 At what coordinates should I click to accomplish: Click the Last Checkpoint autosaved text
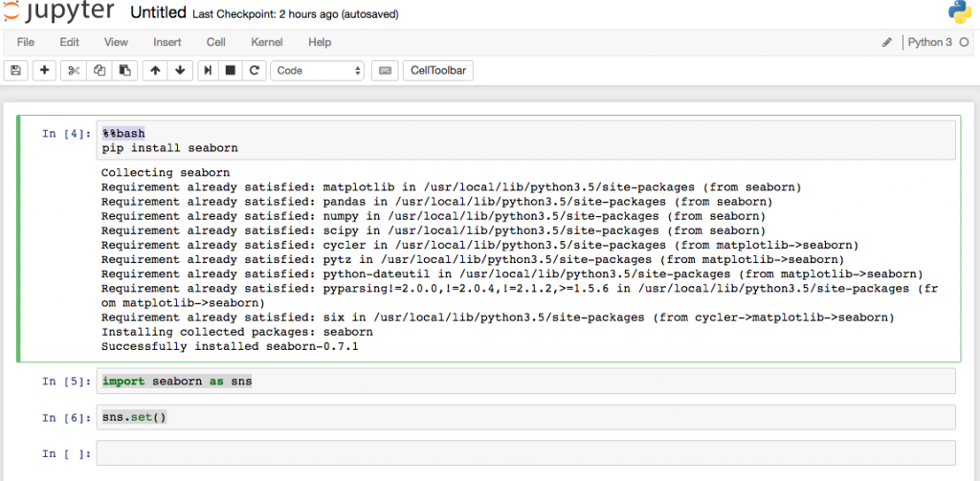[296, 13]
